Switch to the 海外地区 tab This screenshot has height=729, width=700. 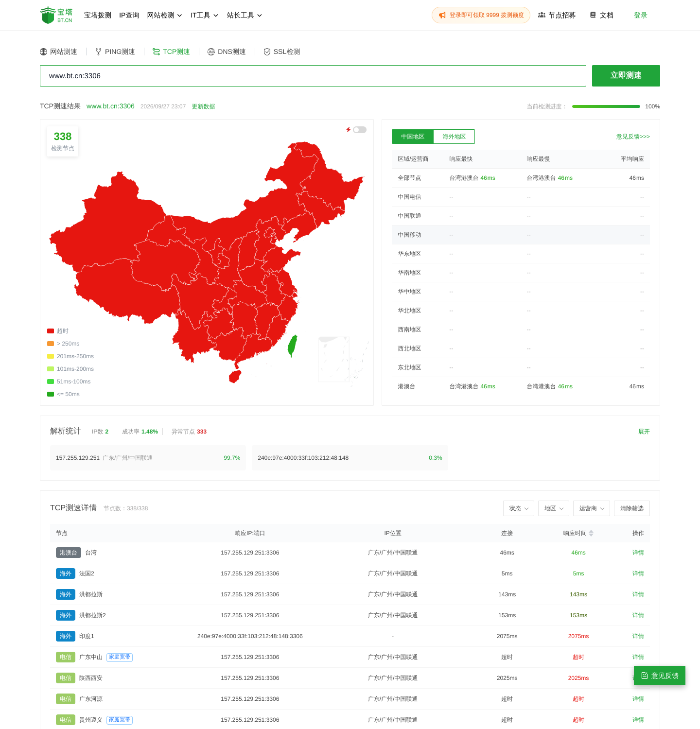(454, 137)
